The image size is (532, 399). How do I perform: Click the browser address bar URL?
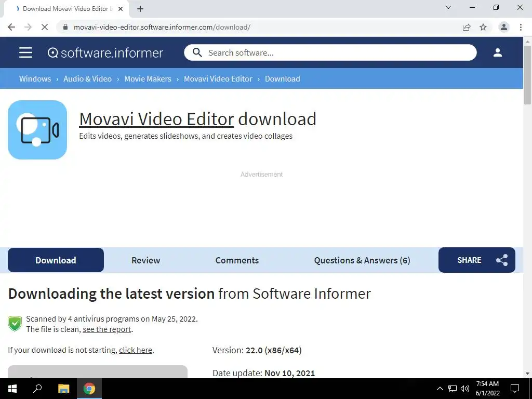click(162, 27)
